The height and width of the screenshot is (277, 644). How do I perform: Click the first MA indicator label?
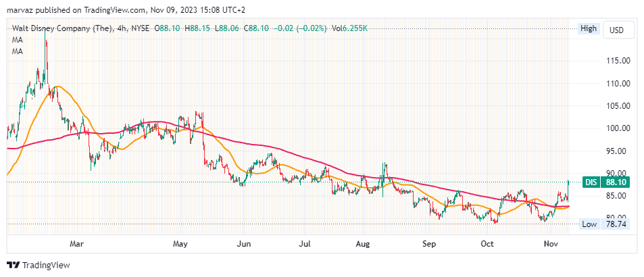18,41
